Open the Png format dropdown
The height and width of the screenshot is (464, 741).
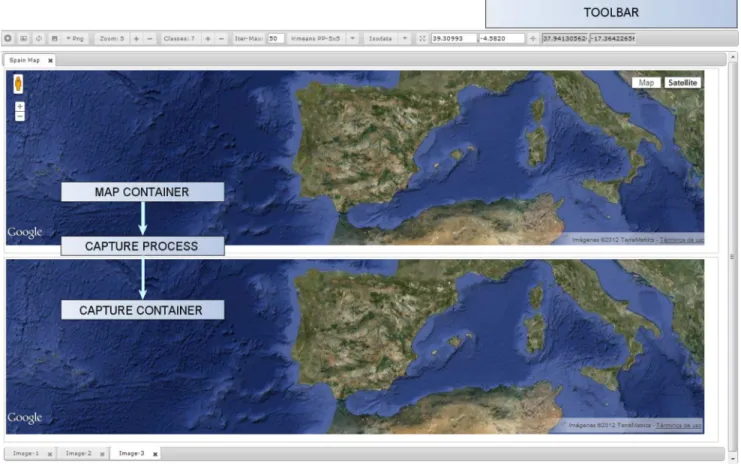tap(75, 39)
